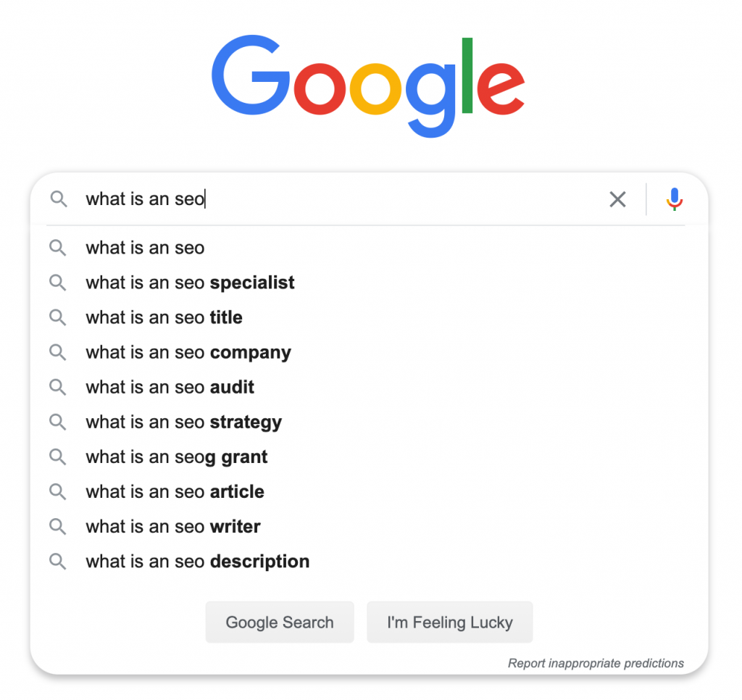The width and height of the screenshot is (742, 700).
Task: Pick the 'what is an seo writer' suggestion
Action: pyautogui.click(x=365, y=526)
